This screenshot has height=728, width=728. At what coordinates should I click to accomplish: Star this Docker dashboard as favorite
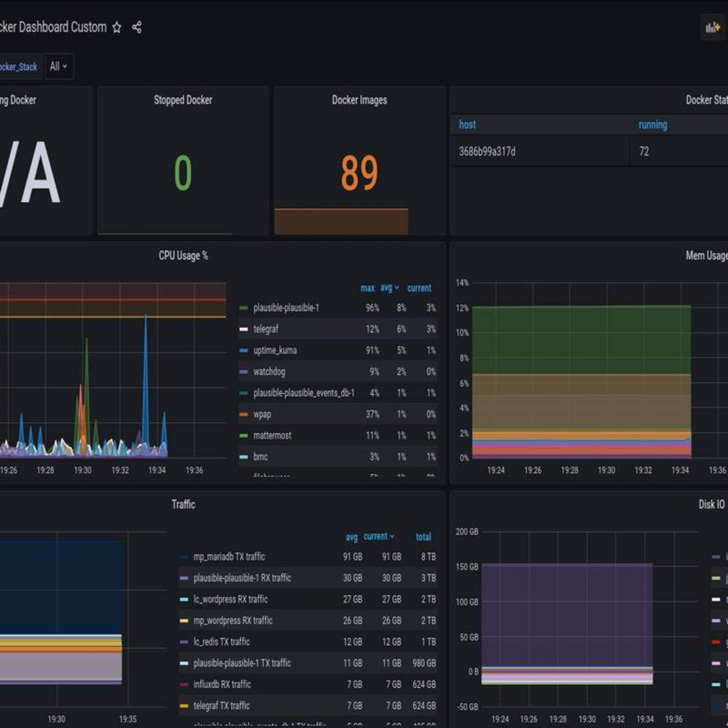117,27
